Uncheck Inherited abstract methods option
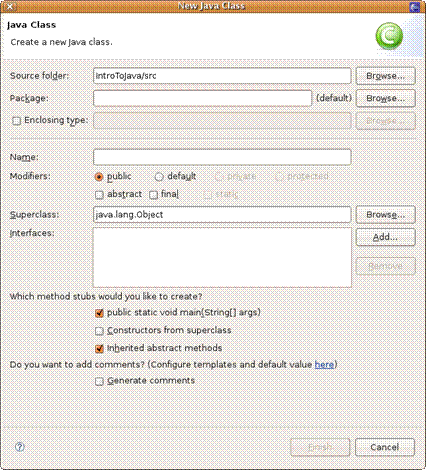This screenshot has height=470, width=426. click(x=99, y=349)
